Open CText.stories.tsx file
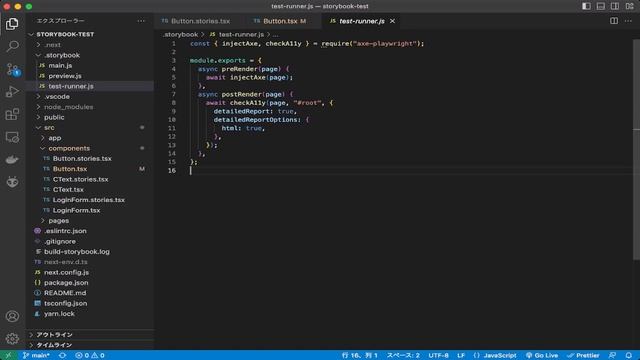Image resolution: width=640 pixels, height=360 pixels. click(90, 179)
